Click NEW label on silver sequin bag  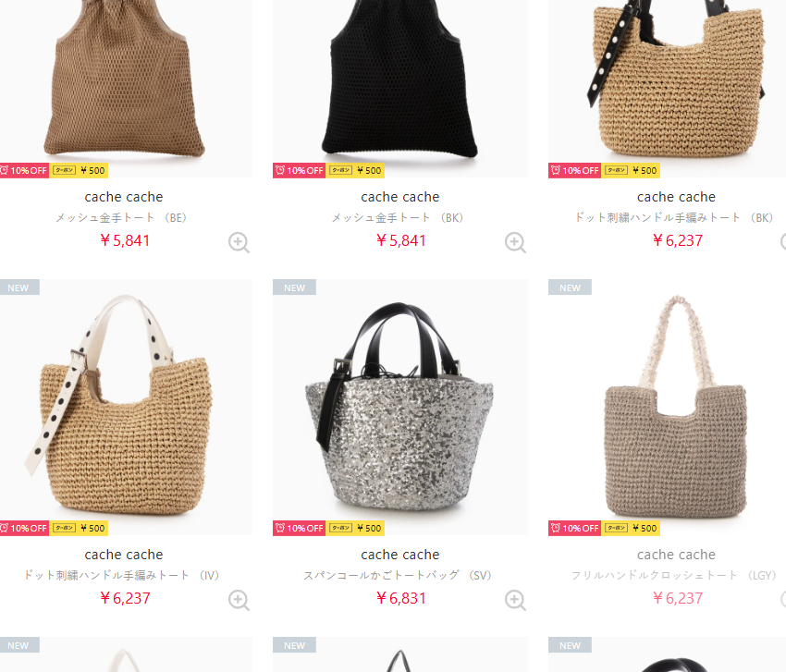coord(294,287)
